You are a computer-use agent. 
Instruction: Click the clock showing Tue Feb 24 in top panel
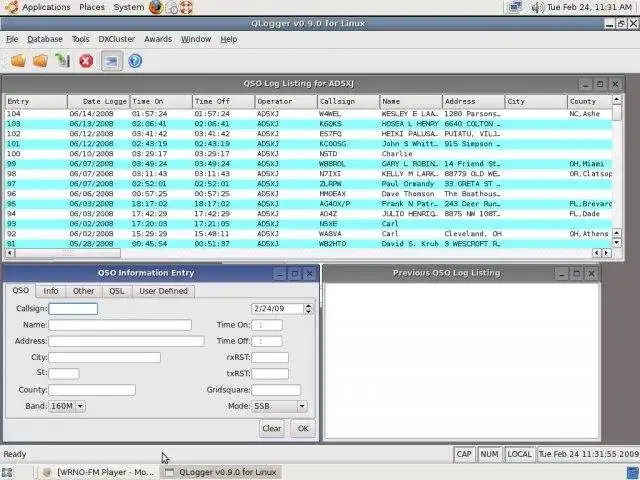point(589,7)
